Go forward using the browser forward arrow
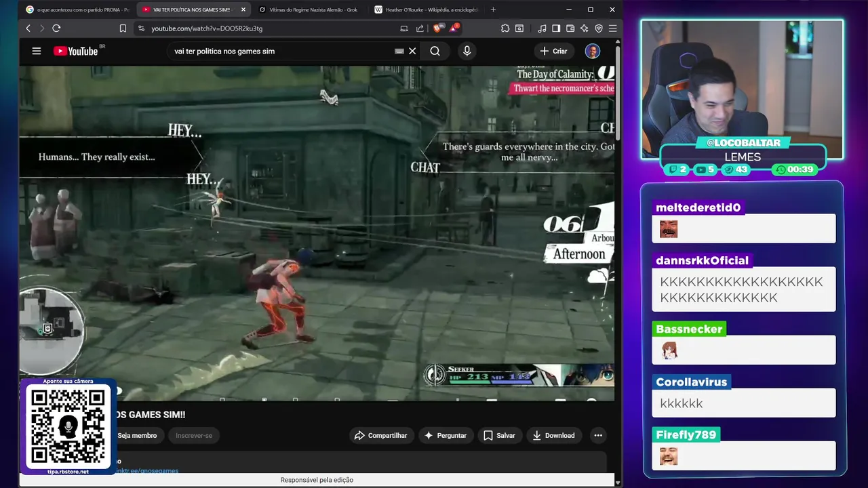Image resolution: width=868 pixels, height=488 pixels. tap(42, 28)
